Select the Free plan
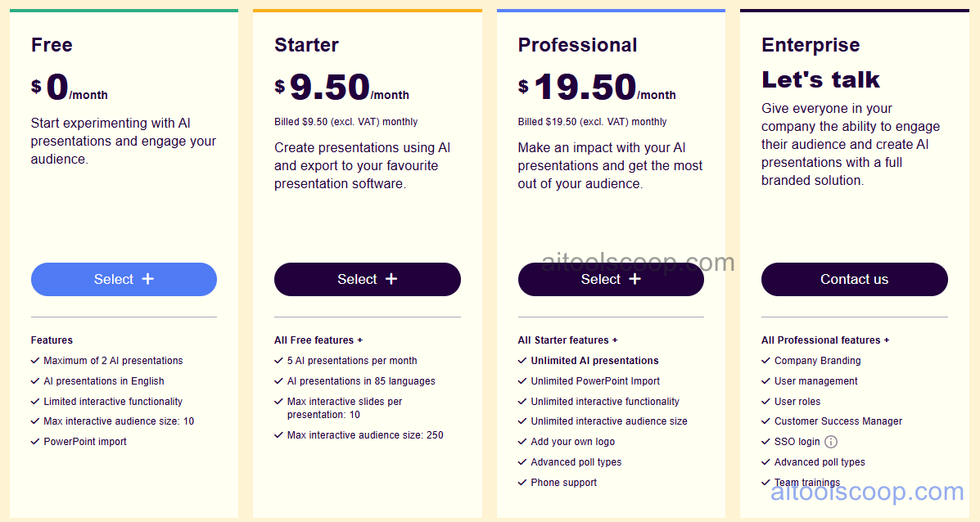 click(124, 279)
